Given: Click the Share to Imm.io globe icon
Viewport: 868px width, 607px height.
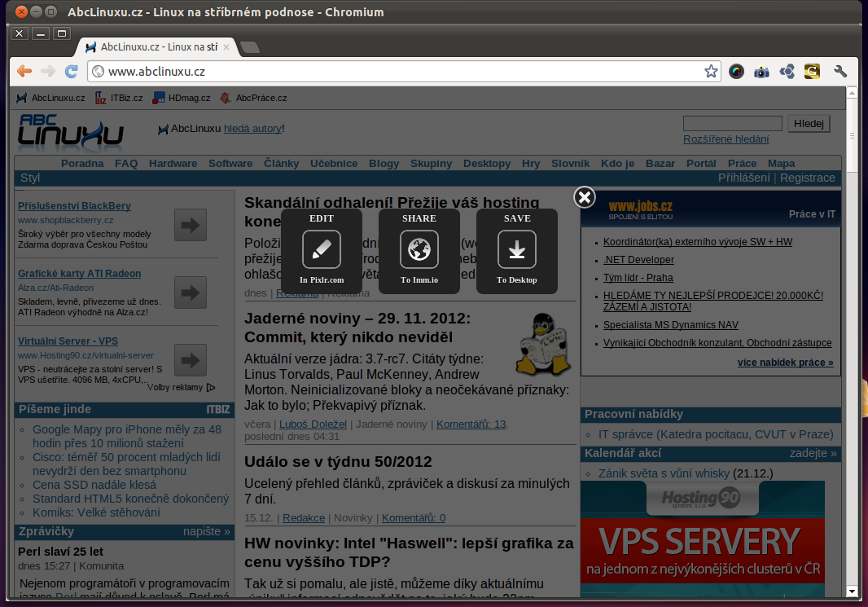Looking at the screenshot, I should [x=419, y=250].
